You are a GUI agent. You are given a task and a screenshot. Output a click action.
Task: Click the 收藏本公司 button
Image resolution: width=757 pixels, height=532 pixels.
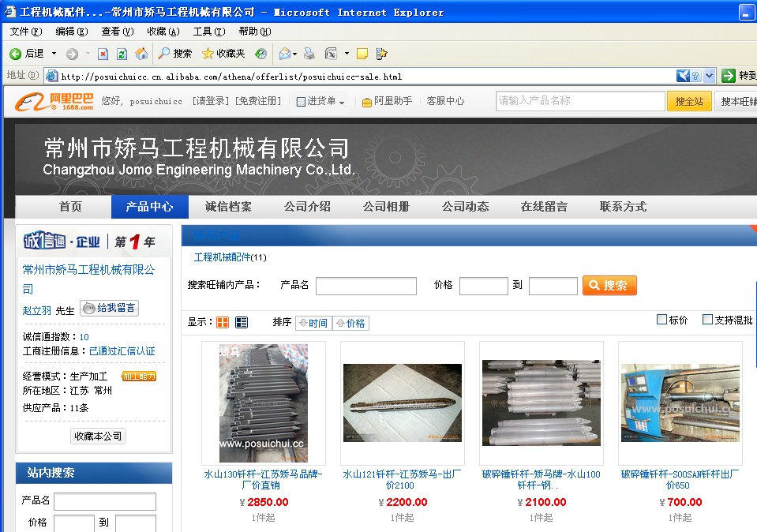(x=98, y=436)
